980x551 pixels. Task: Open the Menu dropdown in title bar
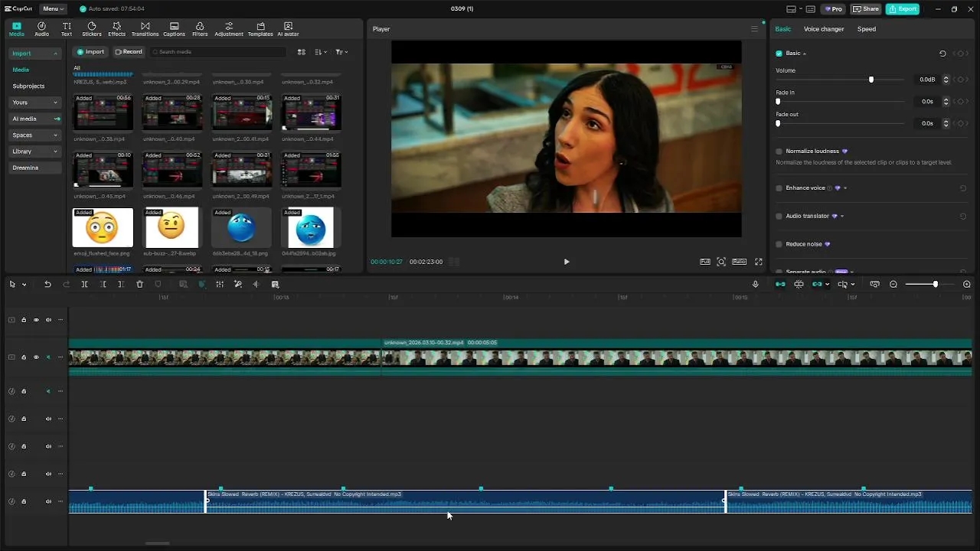click(53, 9)
